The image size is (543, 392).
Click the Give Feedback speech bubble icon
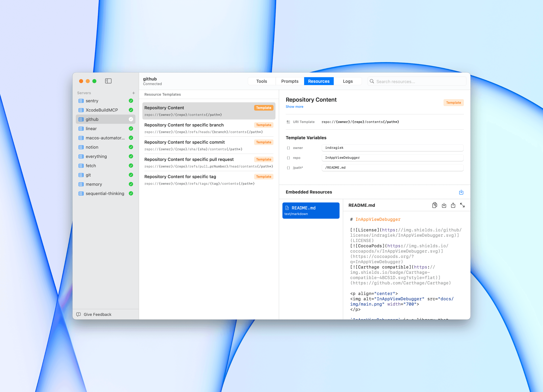pos(78,314)
